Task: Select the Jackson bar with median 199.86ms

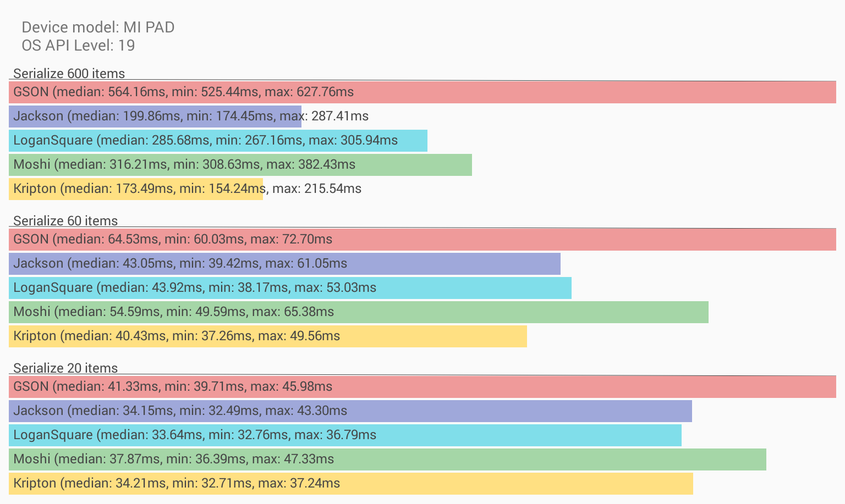Action: pos(155,116)
